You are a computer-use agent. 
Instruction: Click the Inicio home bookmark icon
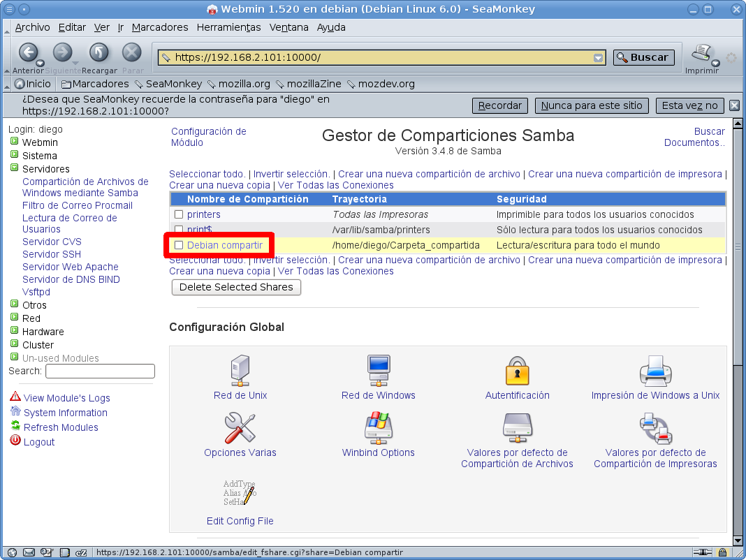click(20, 84)
